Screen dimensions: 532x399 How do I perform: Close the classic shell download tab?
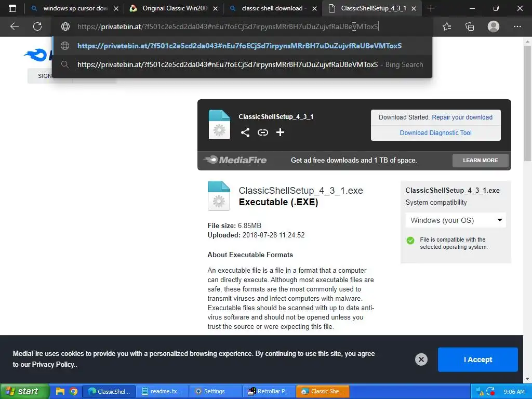tap(314, 8)
